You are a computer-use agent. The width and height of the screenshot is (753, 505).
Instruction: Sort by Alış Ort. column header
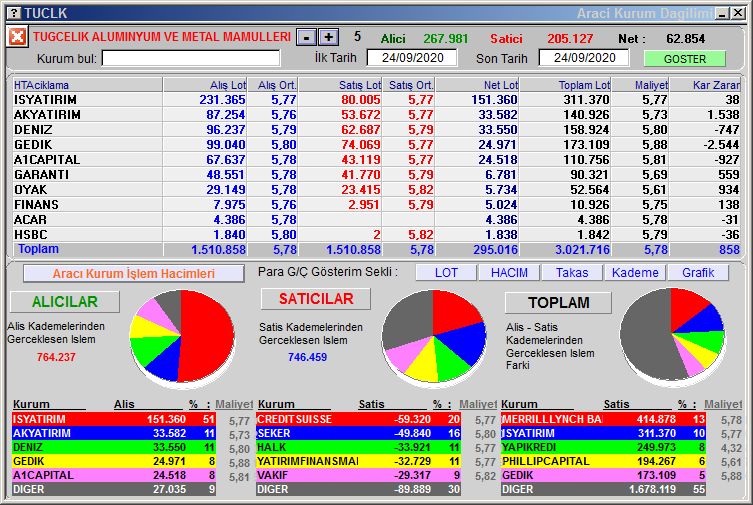[273, 85]
